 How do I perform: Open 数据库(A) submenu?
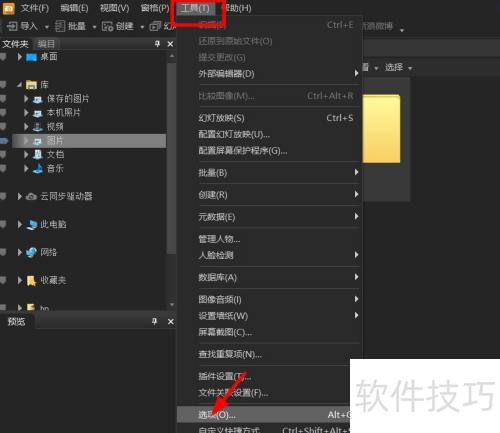269,277
